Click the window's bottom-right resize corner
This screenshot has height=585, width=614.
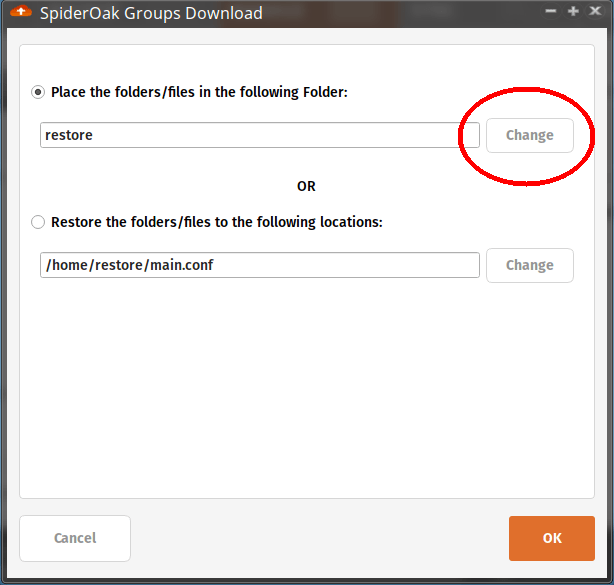[609, 580]
